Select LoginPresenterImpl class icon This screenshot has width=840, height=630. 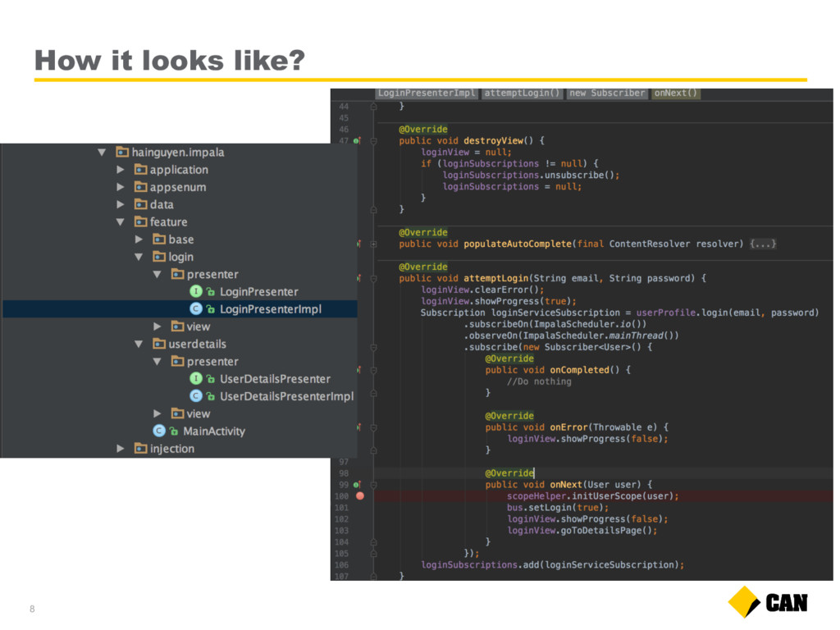coord(196,309)
